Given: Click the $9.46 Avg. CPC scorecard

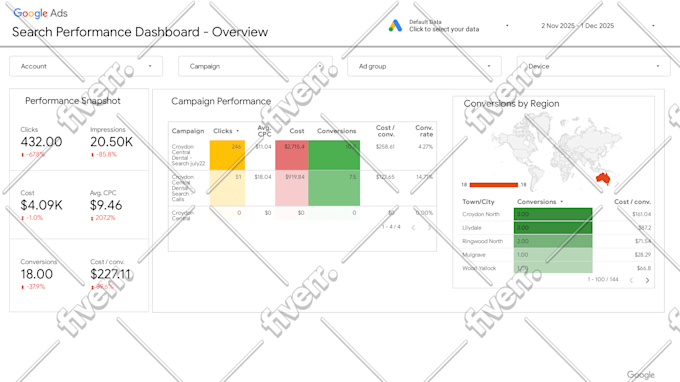Looking at the screenshot, I should 106,205.
